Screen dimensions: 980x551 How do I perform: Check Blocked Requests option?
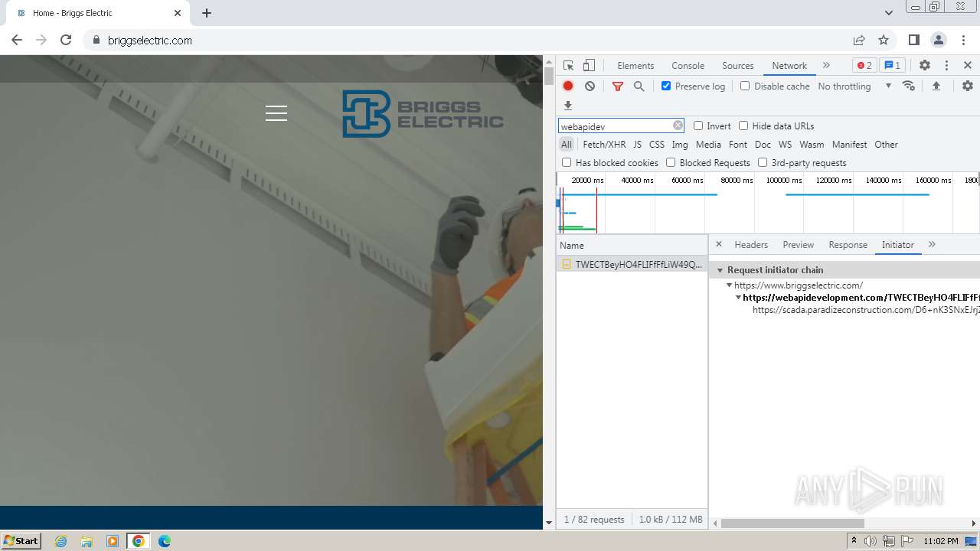[x=671, y=162]
